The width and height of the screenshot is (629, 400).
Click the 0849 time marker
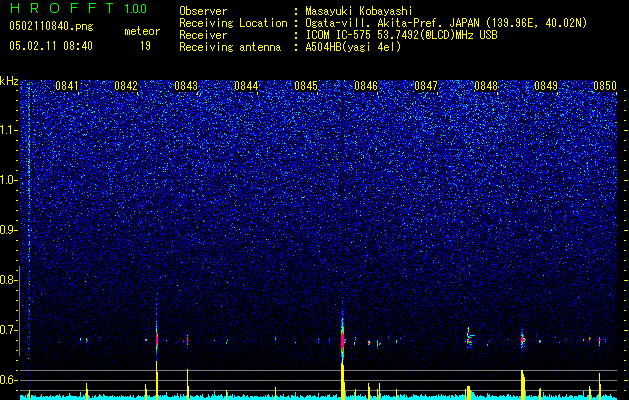[546, 86]
